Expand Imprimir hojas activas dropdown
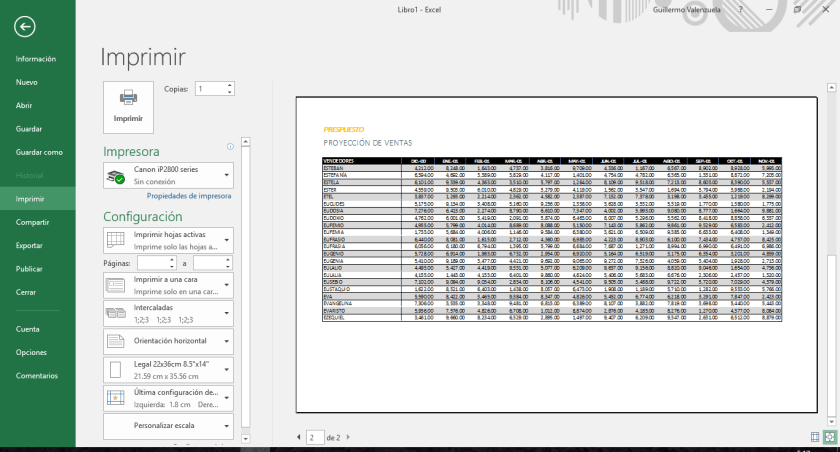 coord(168,240)
